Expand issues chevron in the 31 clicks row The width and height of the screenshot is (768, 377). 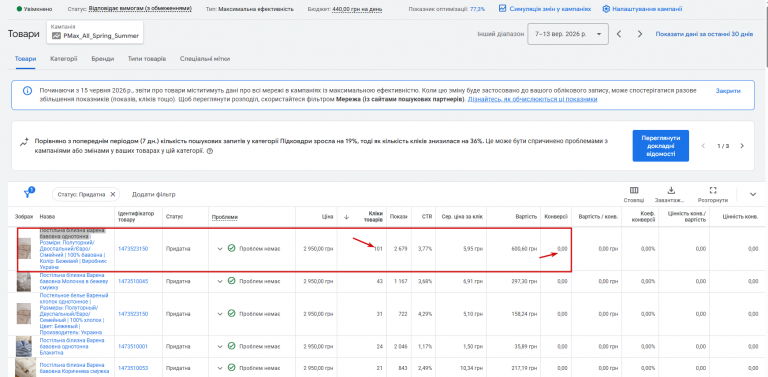[220, 314]
